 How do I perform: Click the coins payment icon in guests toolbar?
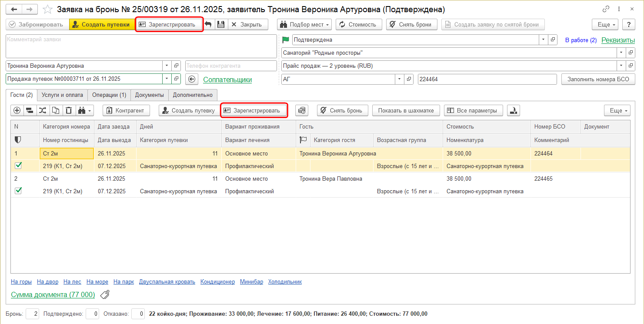[x=302, y=110]
